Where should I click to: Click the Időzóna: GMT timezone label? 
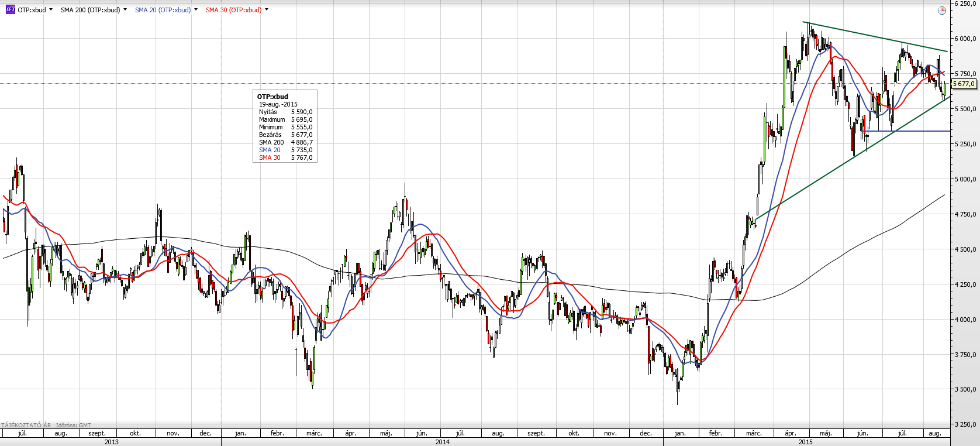coord(74,426)
